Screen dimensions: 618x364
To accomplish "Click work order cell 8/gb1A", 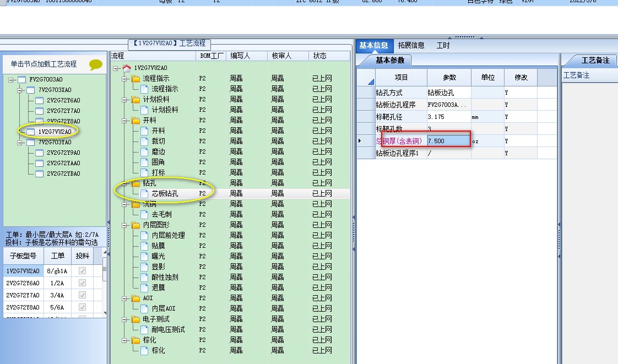I will pyautogui.click(x=57, y=271).
